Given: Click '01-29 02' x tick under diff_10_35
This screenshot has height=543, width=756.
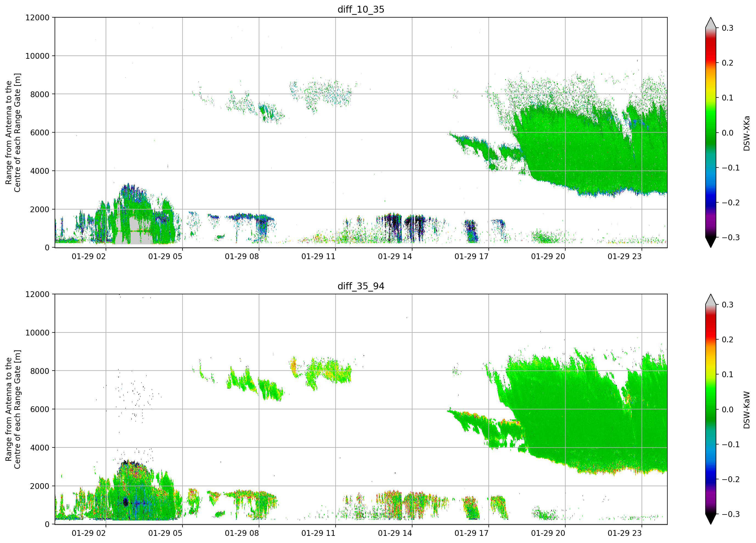Looking at the screenshot, I should pos(89,256).
